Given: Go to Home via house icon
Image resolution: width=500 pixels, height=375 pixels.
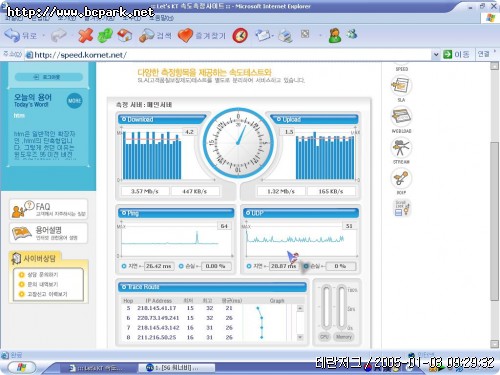Looking at the screenshot, I should (x=125, y=35).
